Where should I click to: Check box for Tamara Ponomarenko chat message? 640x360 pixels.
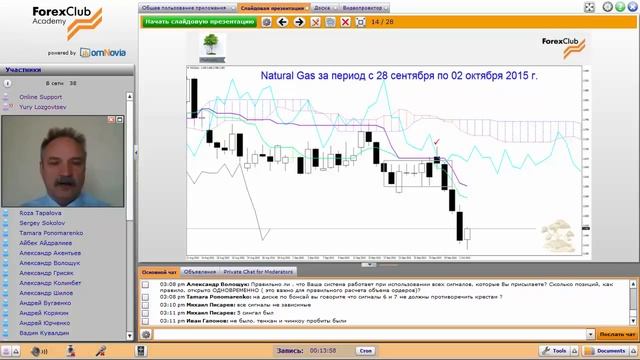coord(145,297)
